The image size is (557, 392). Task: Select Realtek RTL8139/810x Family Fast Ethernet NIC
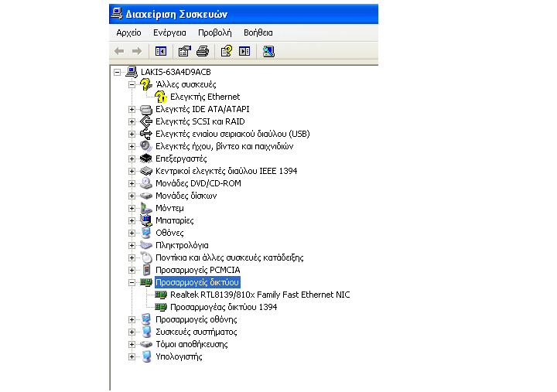point(260,295)
